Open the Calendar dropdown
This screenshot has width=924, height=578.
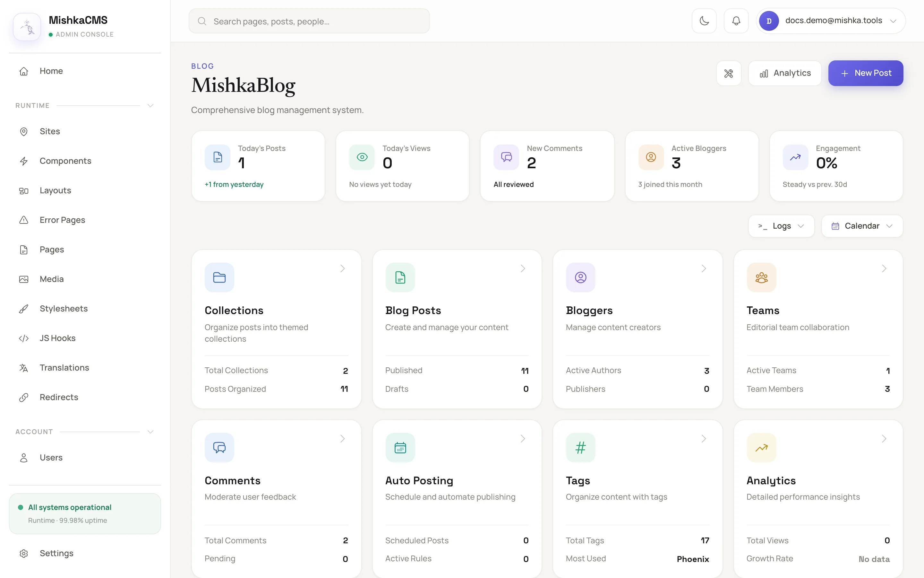coord(862,226)
